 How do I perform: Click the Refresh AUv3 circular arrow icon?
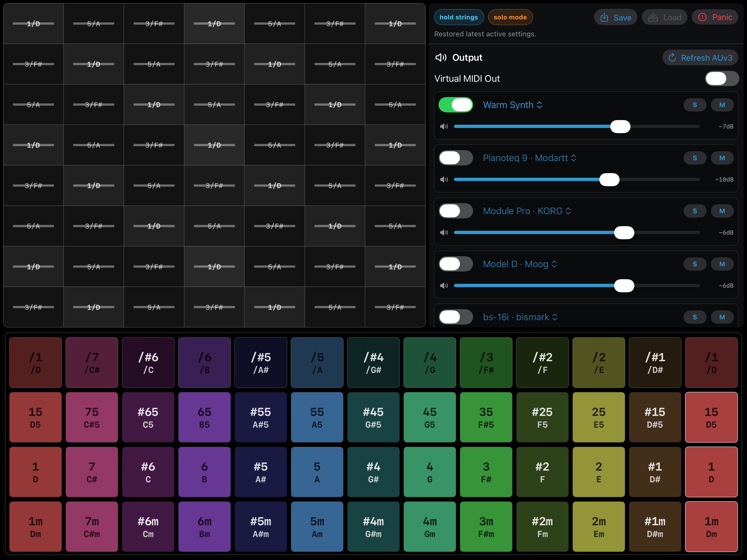[672, 58]
